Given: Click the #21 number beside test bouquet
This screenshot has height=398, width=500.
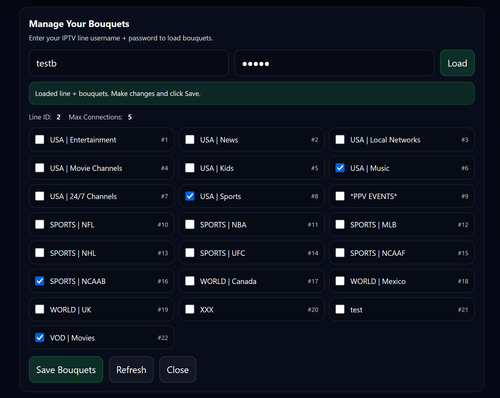Looking at the screenshot, I should point(463,310).
